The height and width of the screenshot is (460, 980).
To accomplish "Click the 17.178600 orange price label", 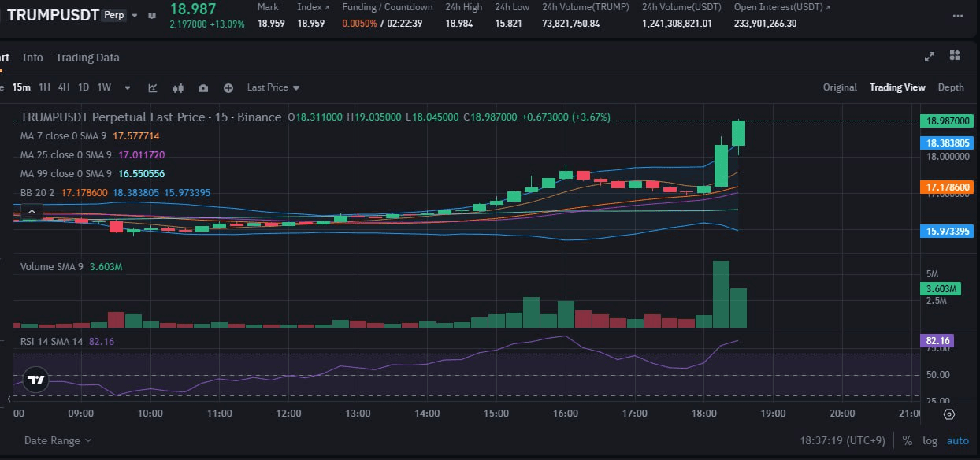I will (946, 187).
